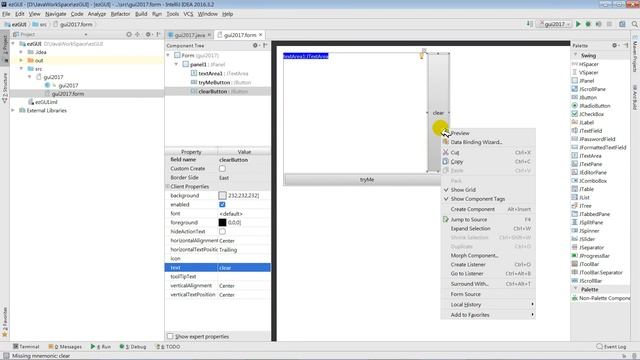Choose Morph Component from context menu
Image resolution: width=640 pixels, height=360 pixels.
click(x=488, y=256)
